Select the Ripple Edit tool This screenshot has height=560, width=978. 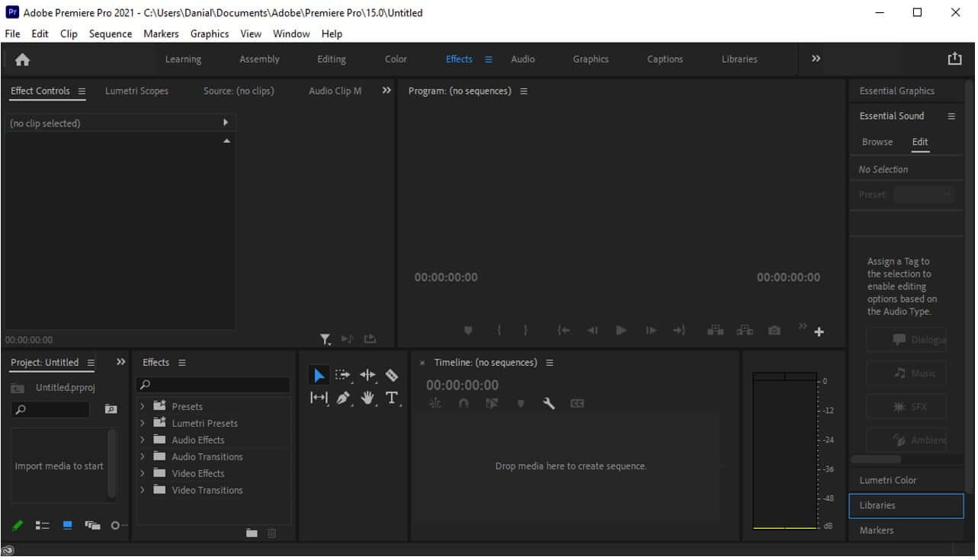click(367, 375)
